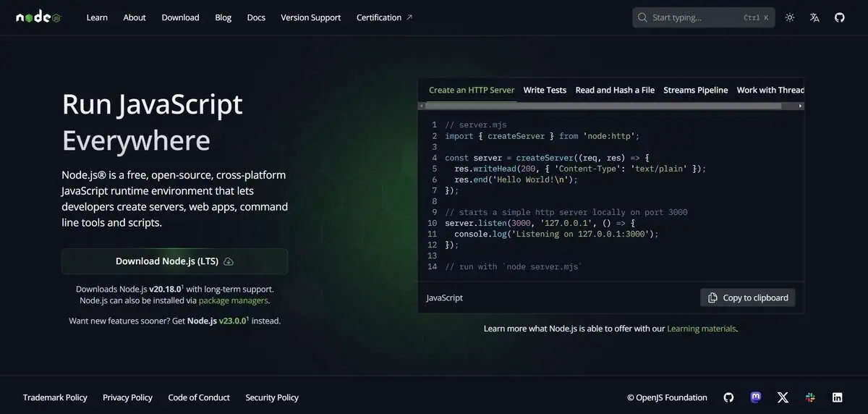
Task: Open the Slack icon in footer
Action: coord(810,397)
